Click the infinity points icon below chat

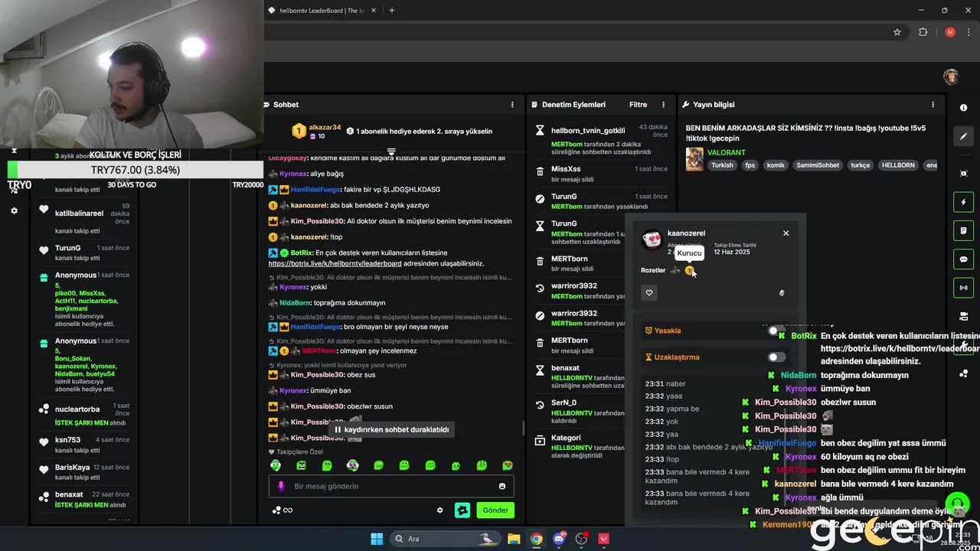[x=283, y=510]
